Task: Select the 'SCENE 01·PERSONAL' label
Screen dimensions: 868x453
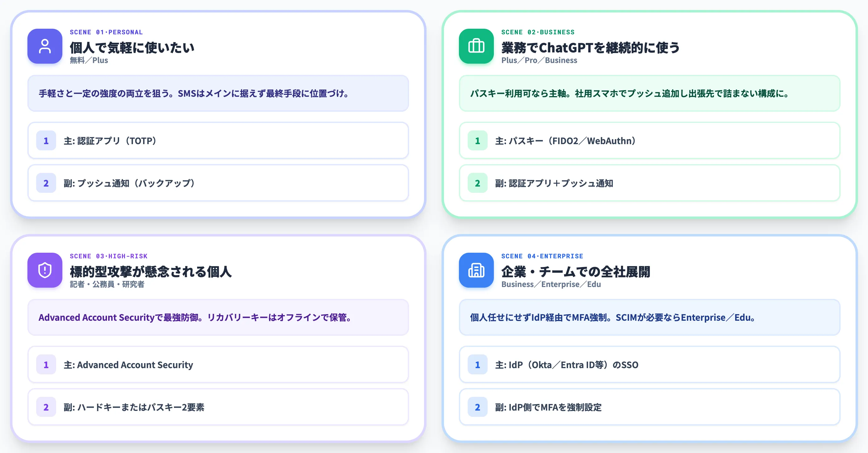Action: 106,32
